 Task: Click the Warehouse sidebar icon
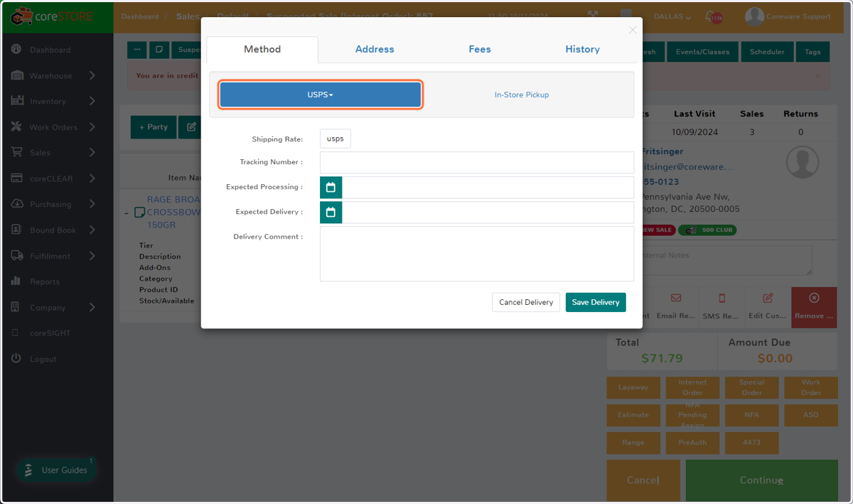(16, 75)
